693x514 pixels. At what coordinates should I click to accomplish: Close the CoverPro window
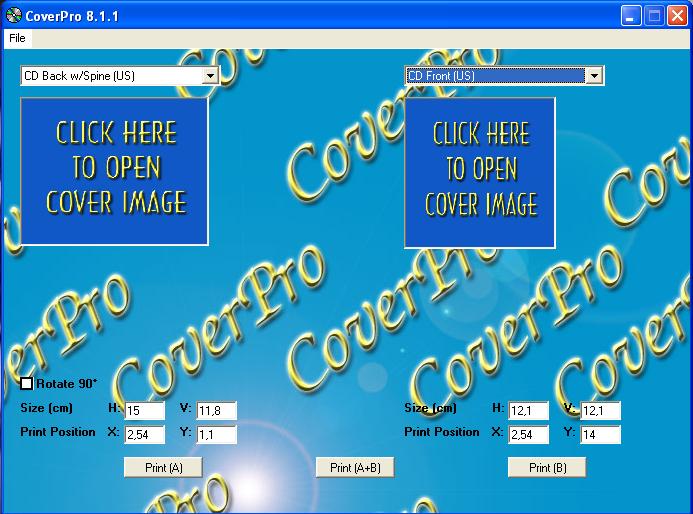point(677,16)
